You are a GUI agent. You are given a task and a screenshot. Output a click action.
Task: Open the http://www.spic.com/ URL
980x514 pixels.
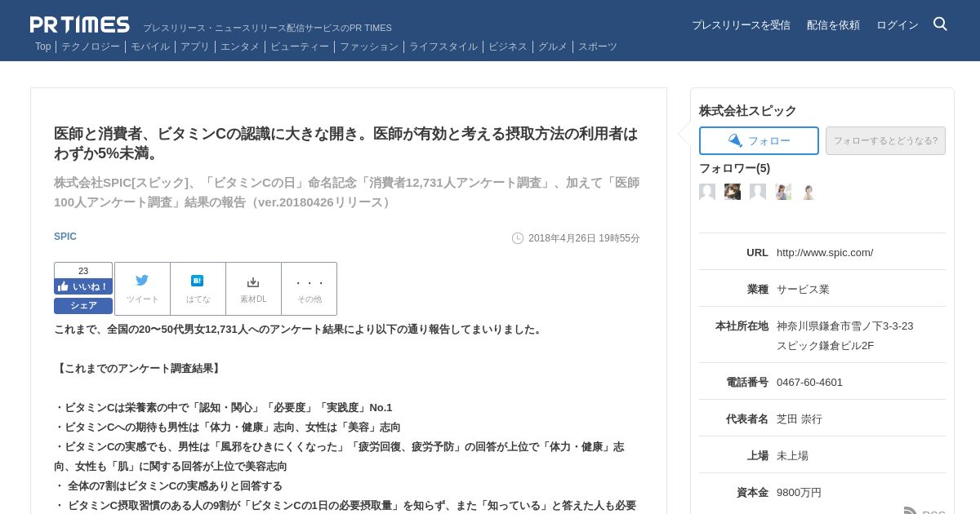click(825, 253)
